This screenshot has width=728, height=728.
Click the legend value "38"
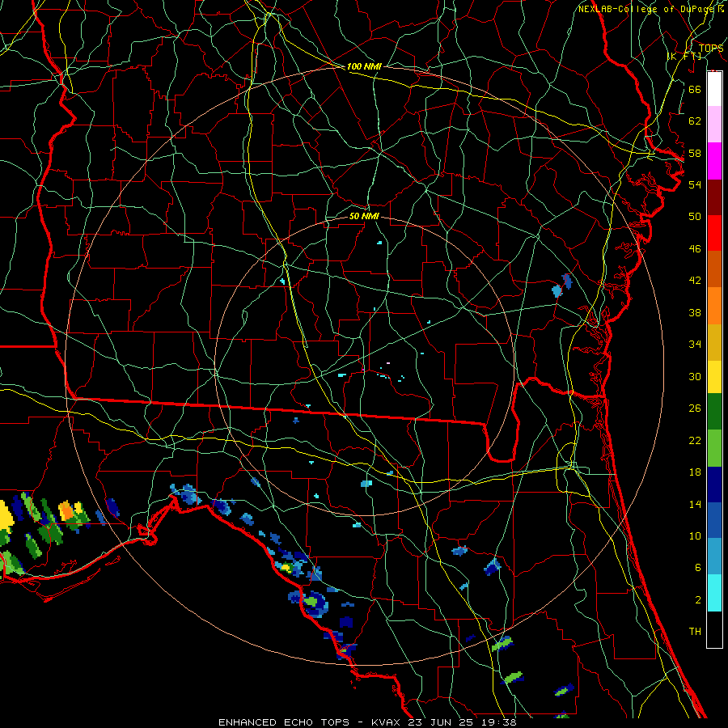[x=695, y=312]
